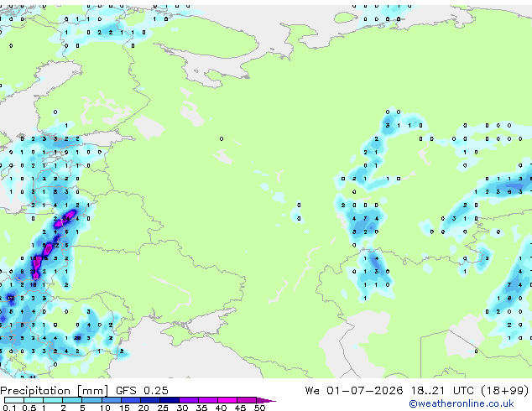The image size is (532, 411).
Task: Click the legend swatch between 2 and 5
Action: [72, 400]
